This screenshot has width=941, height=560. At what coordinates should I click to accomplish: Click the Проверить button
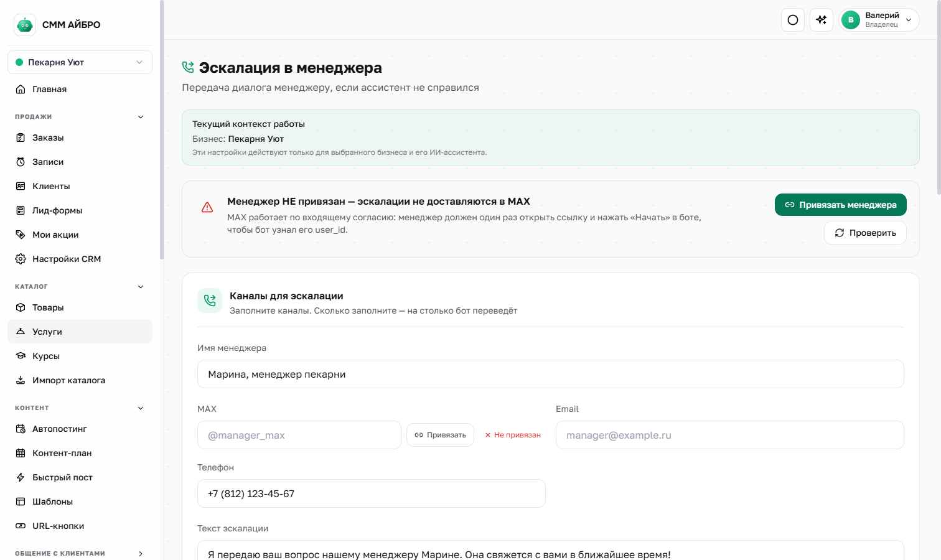click(x=865, y=233)
